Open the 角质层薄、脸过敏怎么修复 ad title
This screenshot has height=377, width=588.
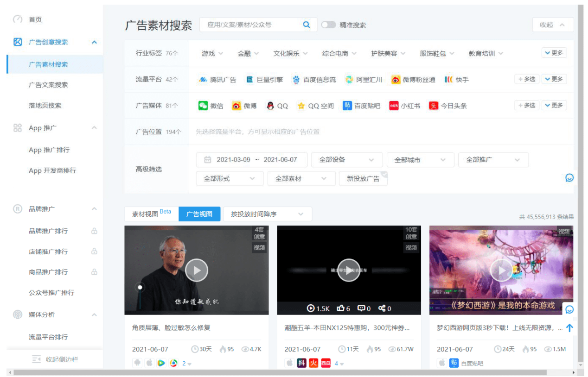171,327
